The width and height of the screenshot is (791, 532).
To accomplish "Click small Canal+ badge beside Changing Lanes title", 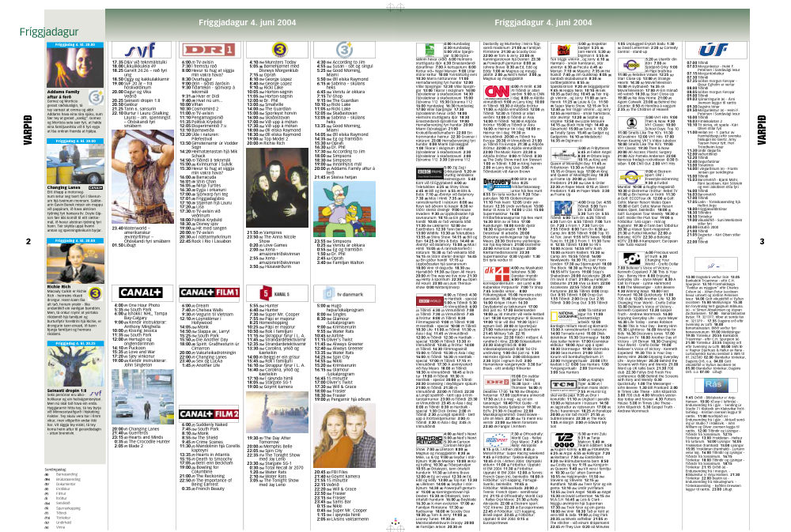I will [96, 187].
